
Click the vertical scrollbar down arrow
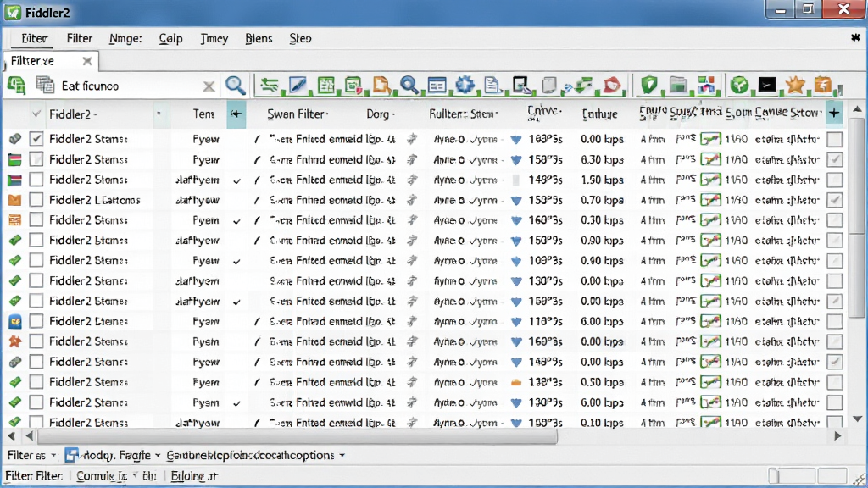click(x=857, y=419)
